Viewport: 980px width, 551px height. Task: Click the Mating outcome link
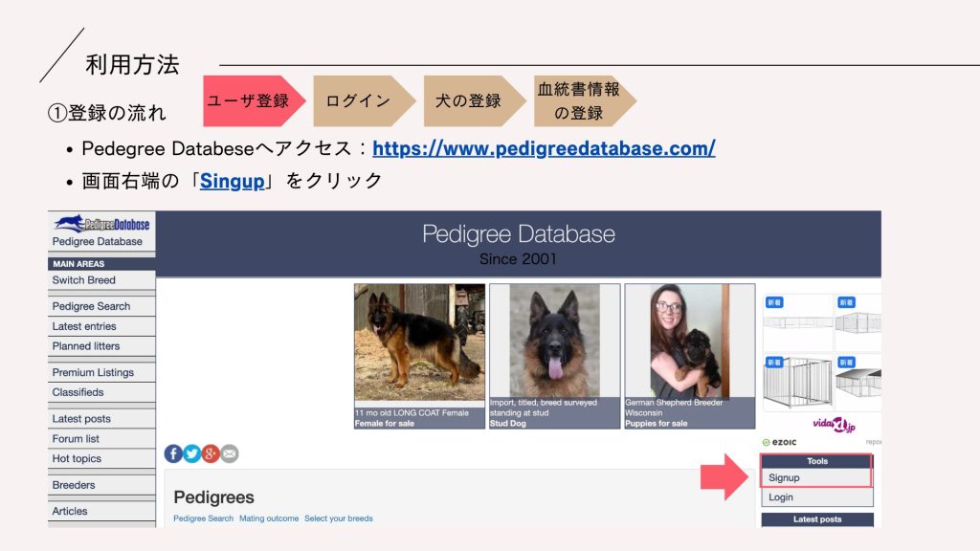point(269,518)
